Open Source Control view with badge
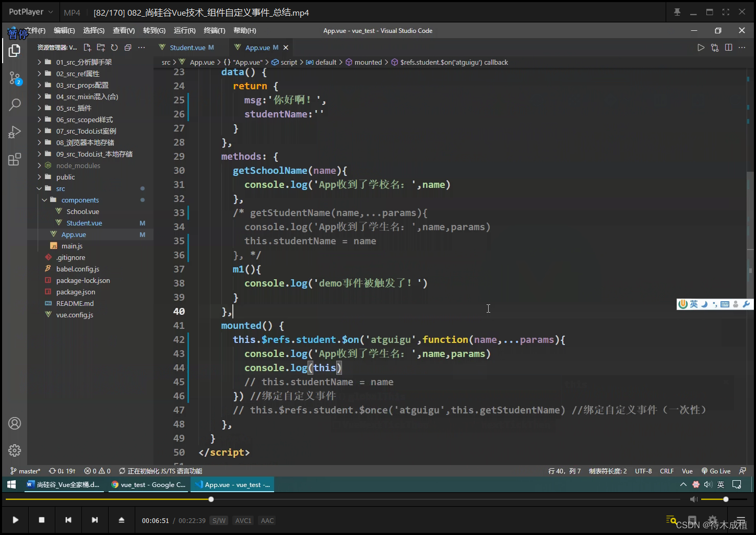Image resolution: width=756 pixels, height=535 pixels. pyautogui.click(x=15, y=79)
